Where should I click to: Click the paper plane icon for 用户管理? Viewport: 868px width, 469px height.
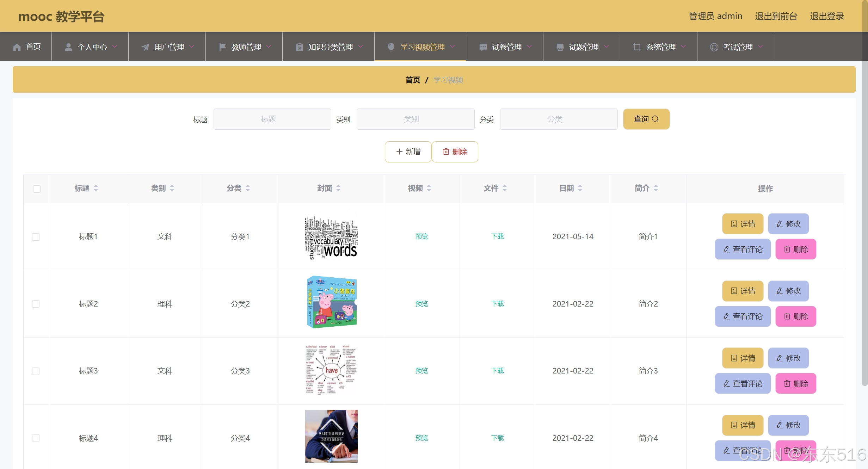pos(145,47)
